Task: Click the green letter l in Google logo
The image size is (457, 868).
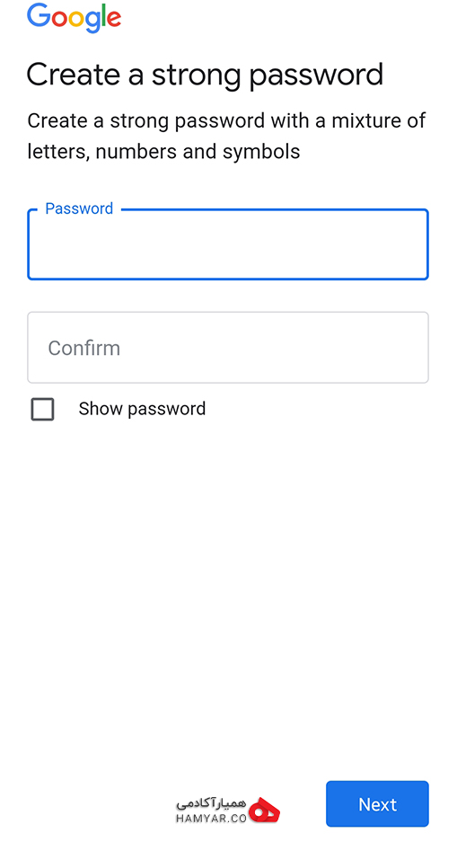Action: coord(101,15)
